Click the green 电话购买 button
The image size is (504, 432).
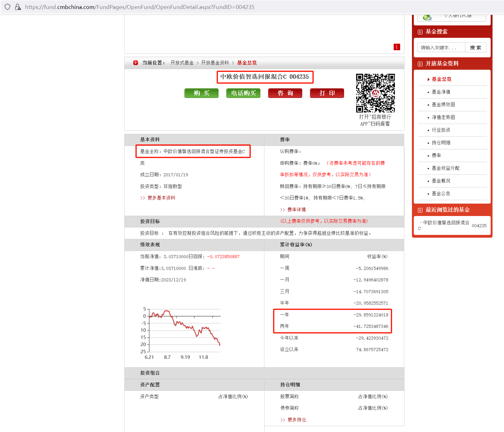(243, 93)
